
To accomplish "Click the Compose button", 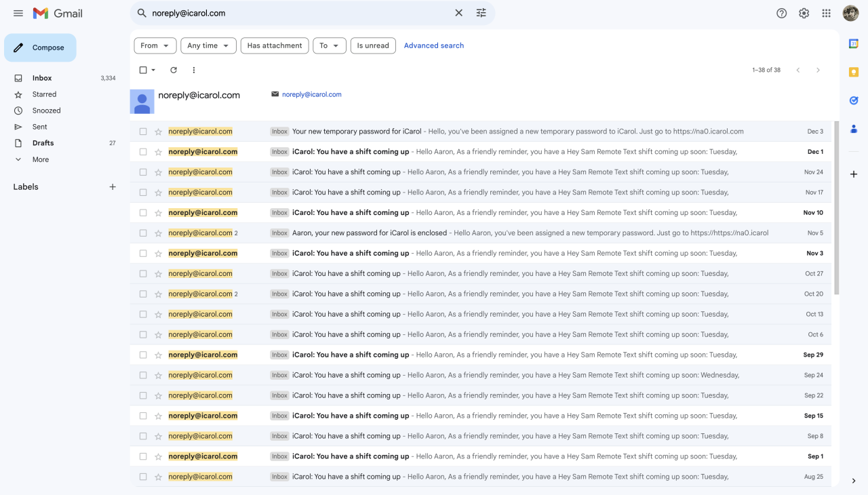I will pyautogui.click(x=41, y=47).
